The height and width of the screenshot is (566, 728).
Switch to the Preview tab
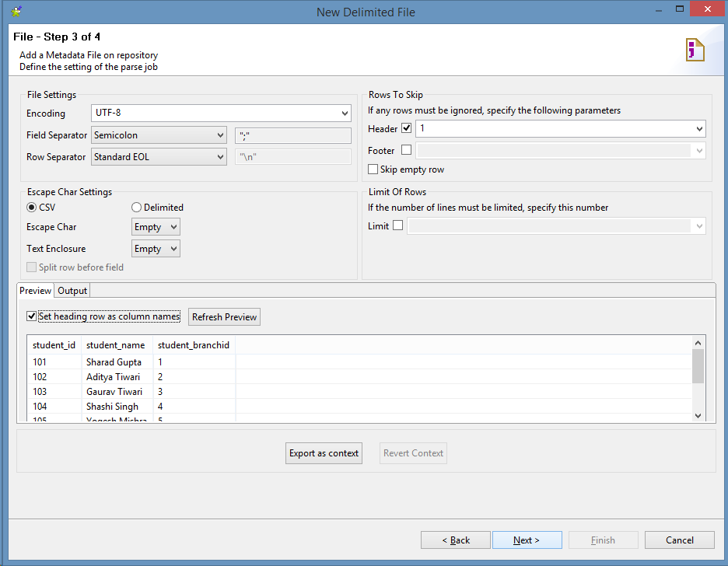pyautogui.click(x=35, y=290)
